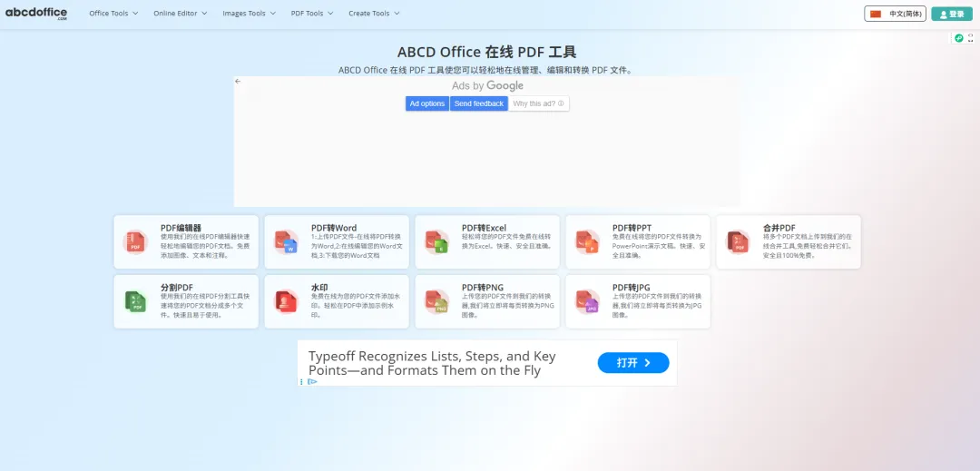This screenshot has height=471, width=980.
Task: Click the Ads by Google label
Action: [487, 85]
